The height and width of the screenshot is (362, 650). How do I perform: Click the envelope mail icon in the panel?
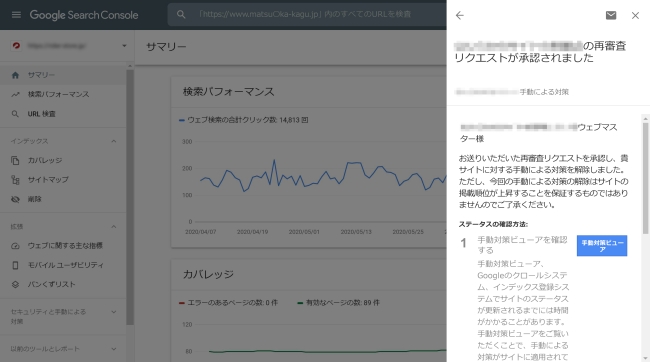(611, 15)
